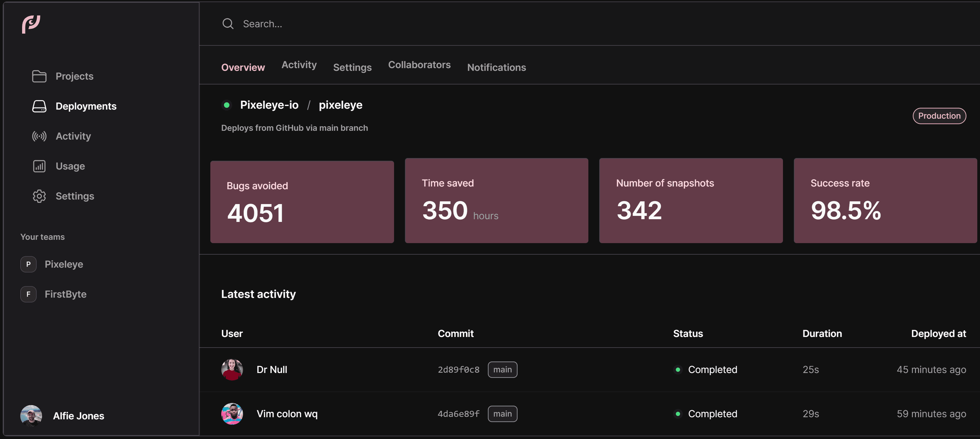Image resolution: width=980 pixels, height=439 pixels.
Task: Click main branch tag for commit 2d89f0c8
Action: [x=502, y=369]
